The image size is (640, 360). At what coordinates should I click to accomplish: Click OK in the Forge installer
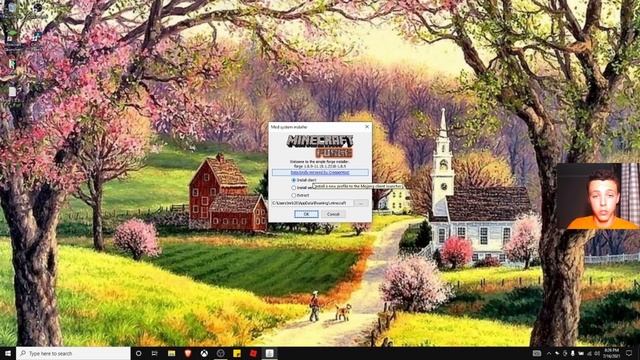pyautogui.click(x=306, y=214)
